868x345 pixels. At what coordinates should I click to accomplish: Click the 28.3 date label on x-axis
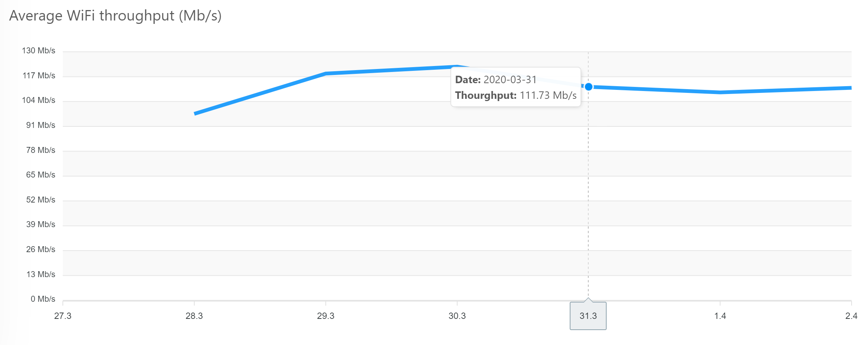pyautogui.click(x=194, y=316)
